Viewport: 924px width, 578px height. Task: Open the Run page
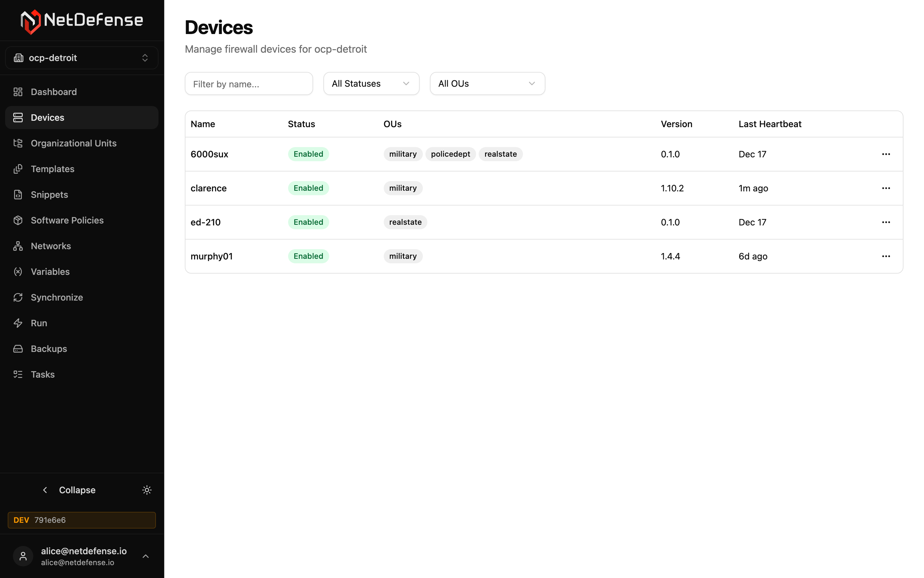(82, 323)
